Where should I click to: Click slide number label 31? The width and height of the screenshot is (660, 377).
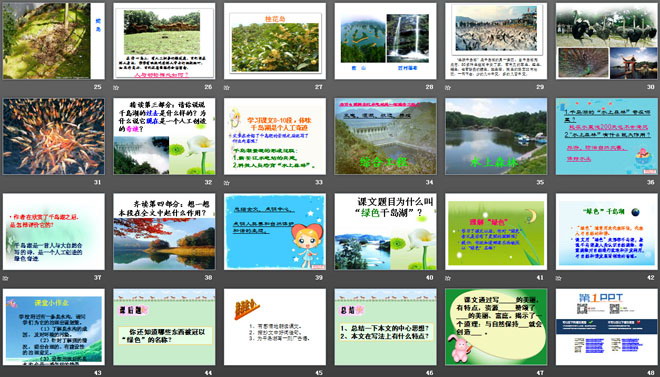click(98, 183)
